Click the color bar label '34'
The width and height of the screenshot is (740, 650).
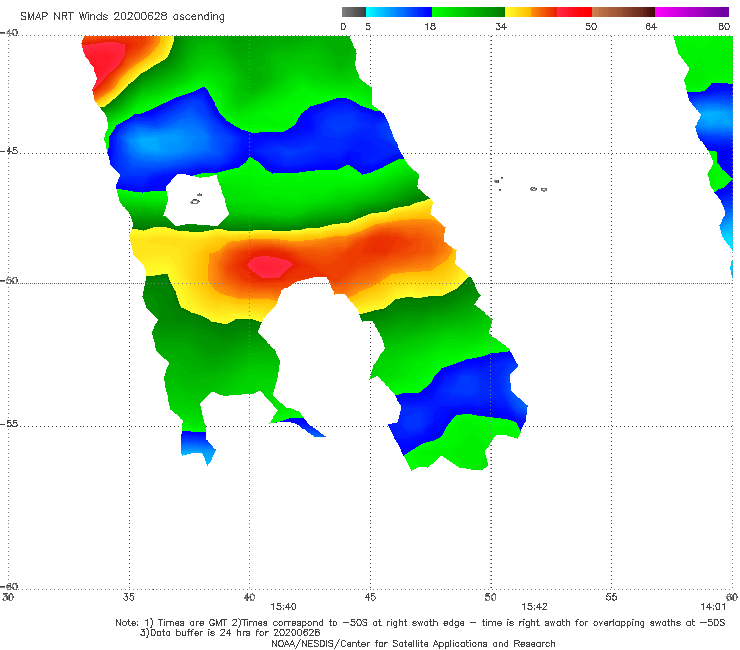coord(501,26)
